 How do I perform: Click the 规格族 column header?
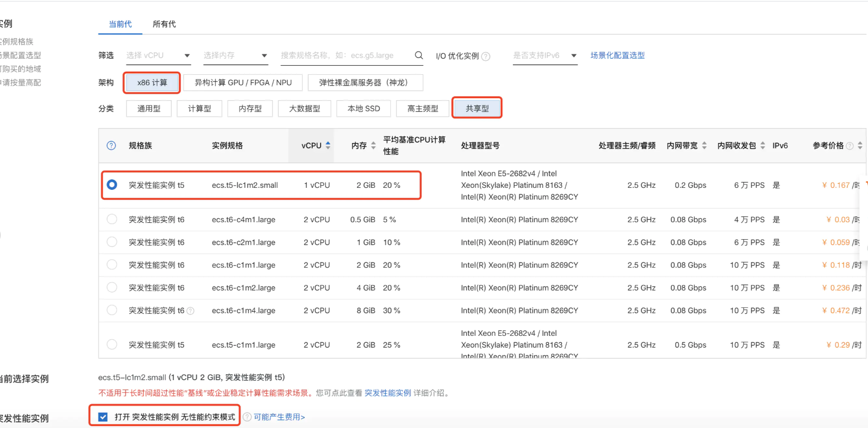pyautogui.click(x=140, y=145)
